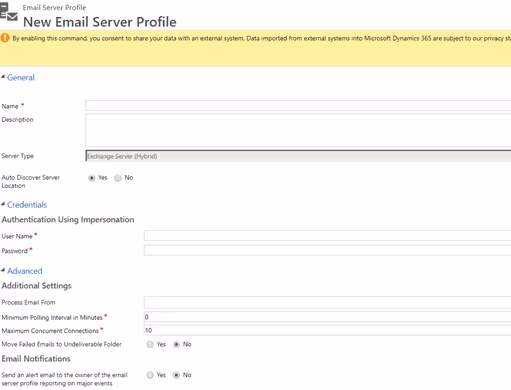Screen dimensions: 511x390
Task: Open the Server Type Exchange Server (Hybrid) field
Action: point(298,156)
